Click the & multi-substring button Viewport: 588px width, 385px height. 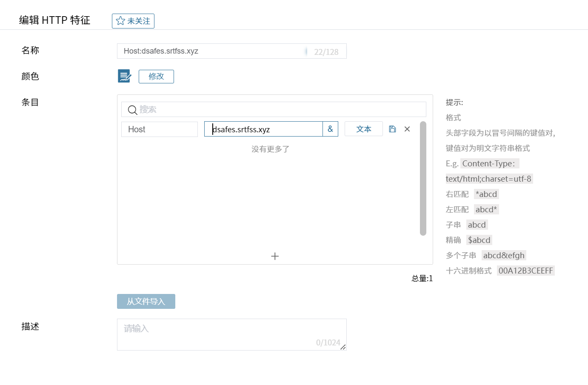[330, 129]
